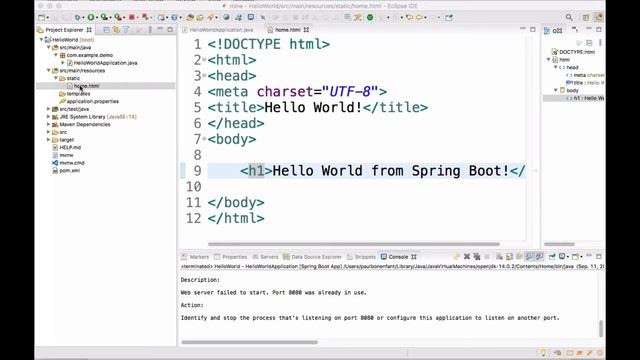Open the Properties tab
The image size is (640, 360).
tap(231, 257)
